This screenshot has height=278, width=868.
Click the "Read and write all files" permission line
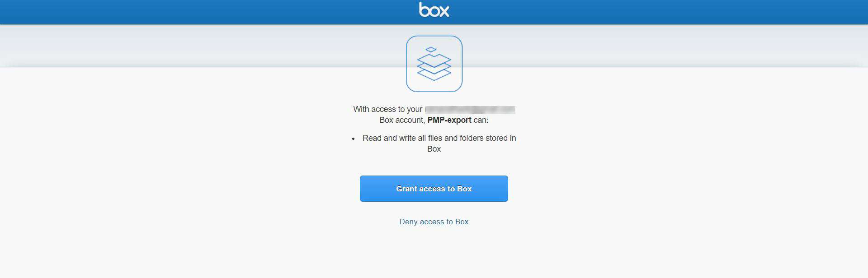(439, 138)
